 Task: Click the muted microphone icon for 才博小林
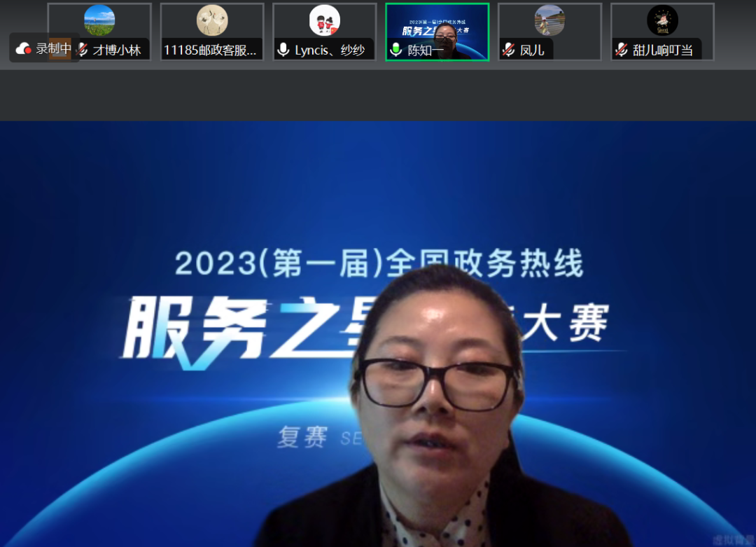[x=83, y=50]
